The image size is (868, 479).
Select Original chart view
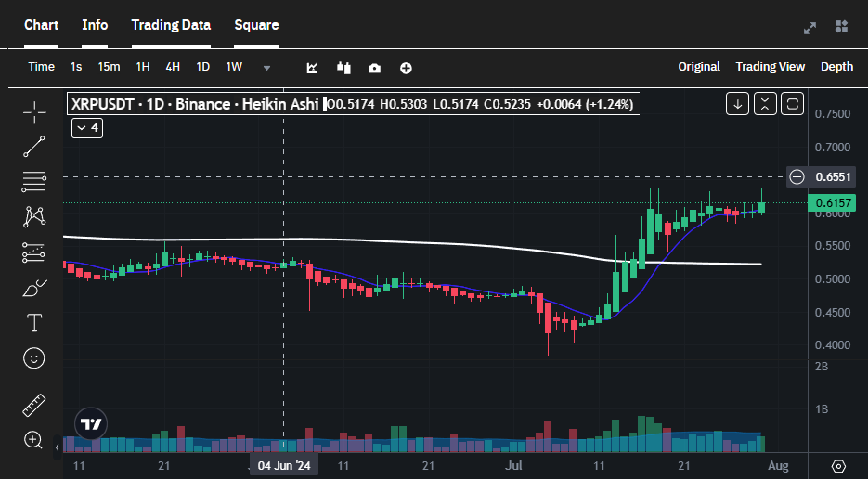coord(699,67)
